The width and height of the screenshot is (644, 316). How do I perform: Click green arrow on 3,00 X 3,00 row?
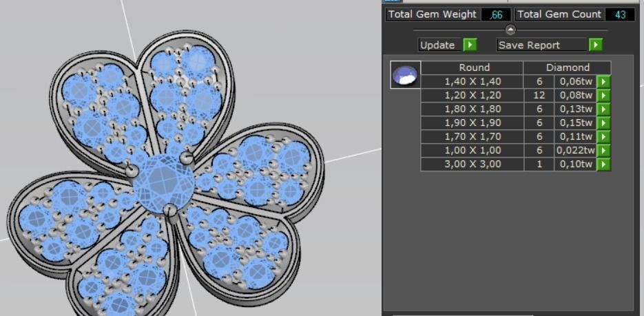coord(603,165)
